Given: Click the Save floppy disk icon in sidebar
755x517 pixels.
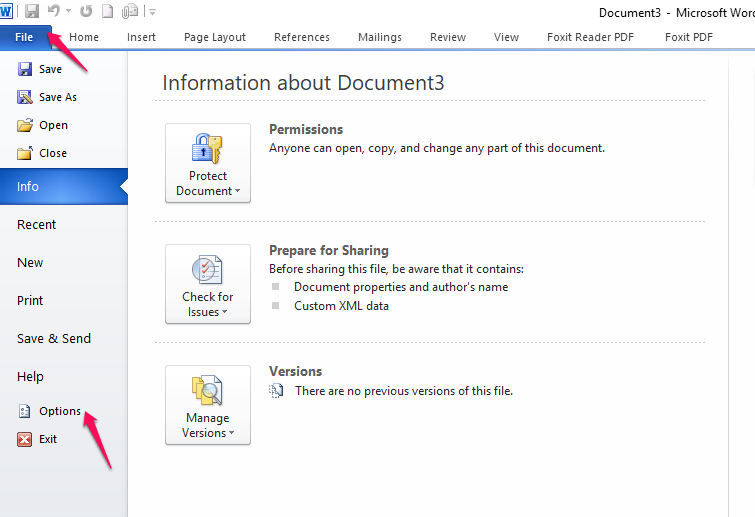Looking at the screenshot, I should pos(25,69).
